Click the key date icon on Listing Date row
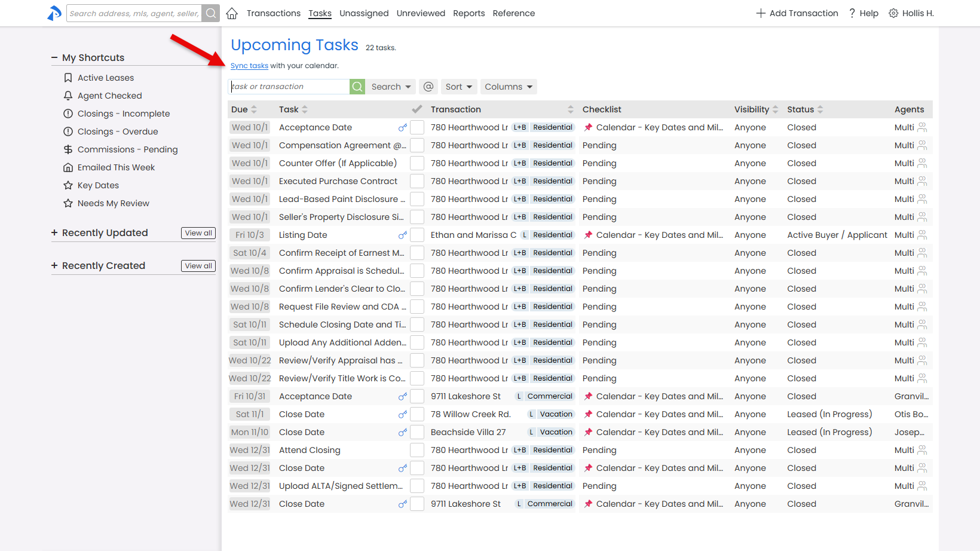 [403, 235]
